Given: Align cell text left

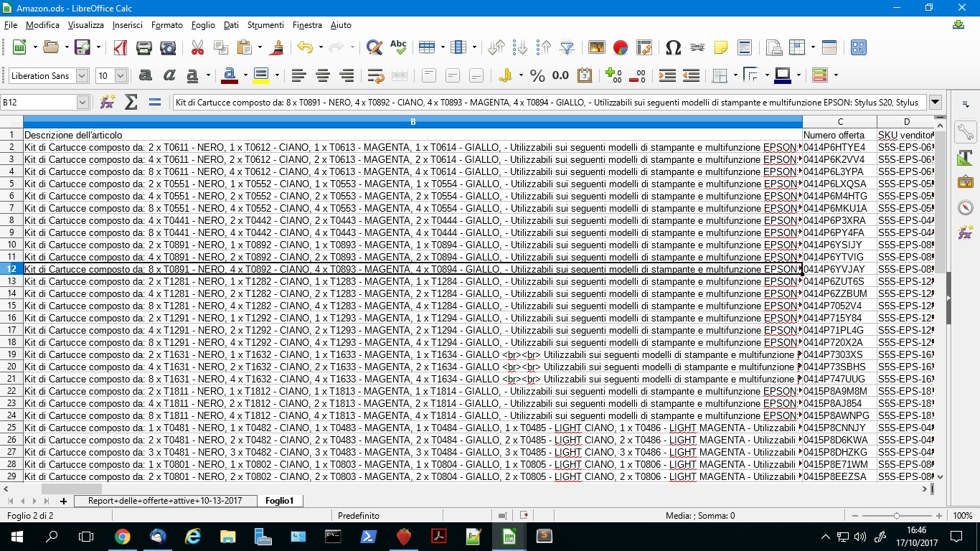Looking at the screenshot, I should tap(299, 75).
